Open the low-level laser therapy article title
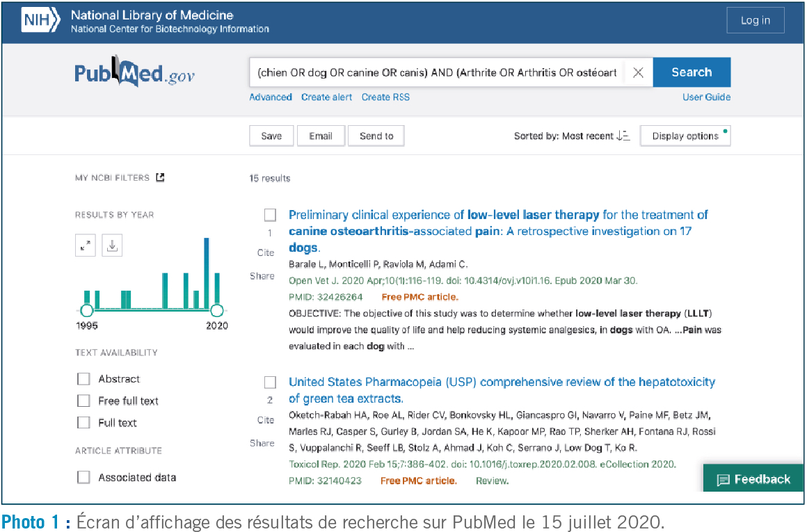 pyautogui.click(x=497, y=231)
